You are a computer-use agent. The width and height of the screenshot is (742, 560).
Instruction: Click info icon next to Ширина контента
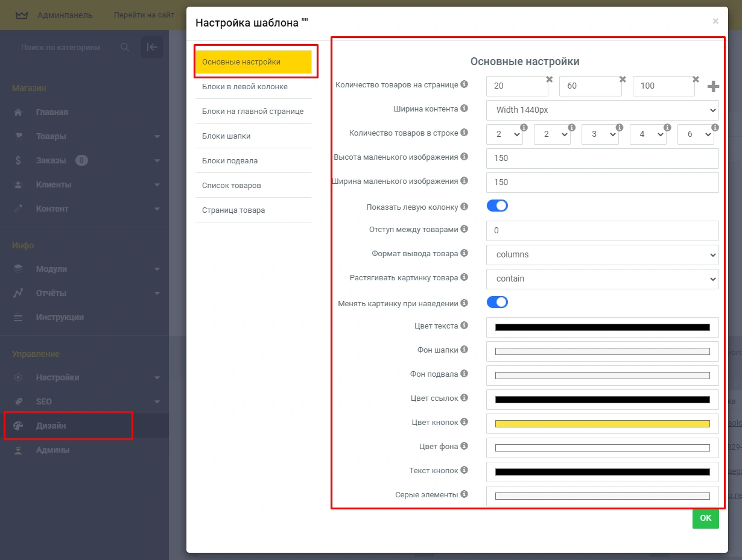point(464,109)
